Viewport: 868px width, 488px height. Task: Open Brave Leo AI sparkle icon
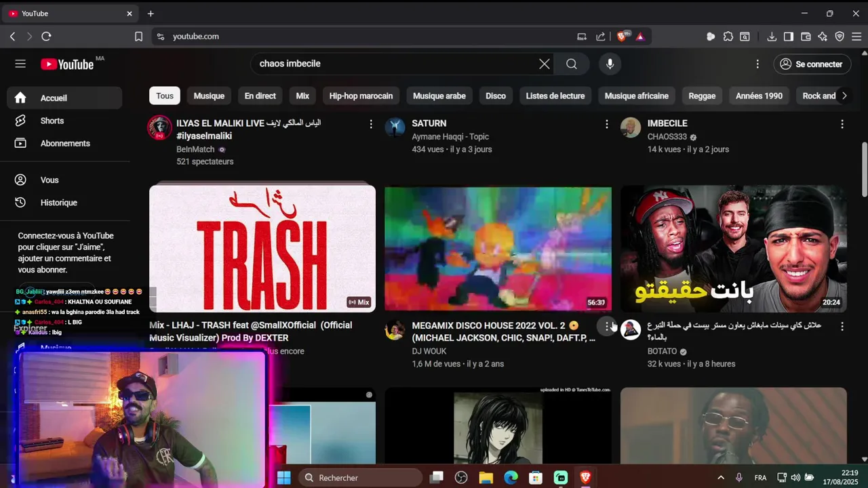tap(823, 37)
